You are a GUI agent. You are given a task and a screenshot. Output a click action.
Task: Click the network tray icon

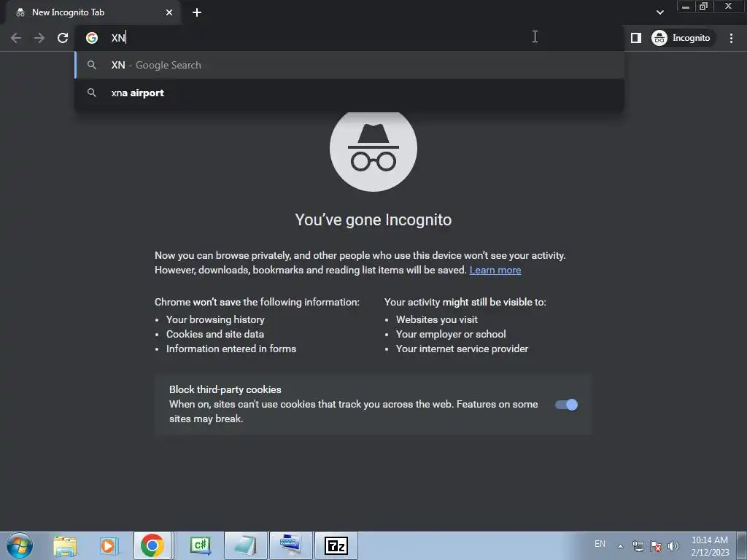(638, 546)
